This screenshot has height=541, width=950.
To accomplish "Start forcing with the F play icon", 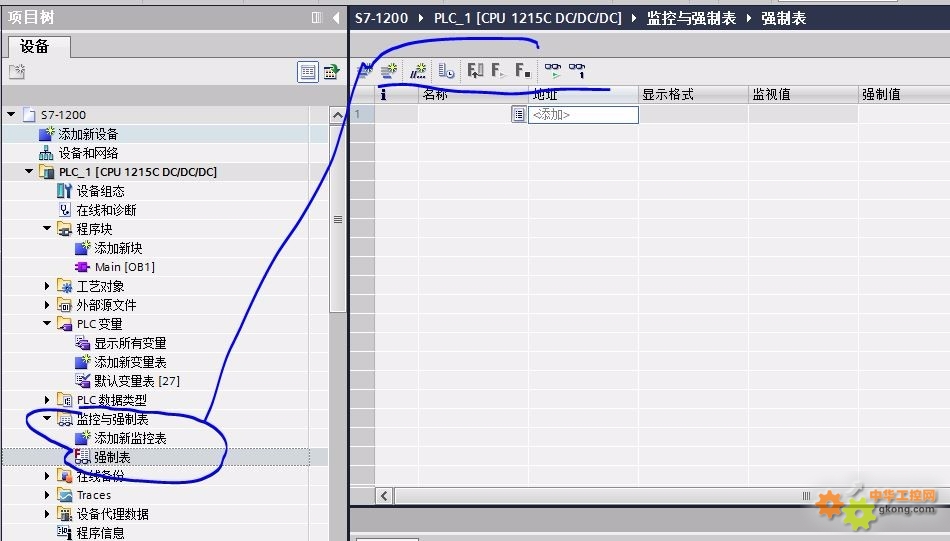I will pyautogui.click(x=498, y=71).
